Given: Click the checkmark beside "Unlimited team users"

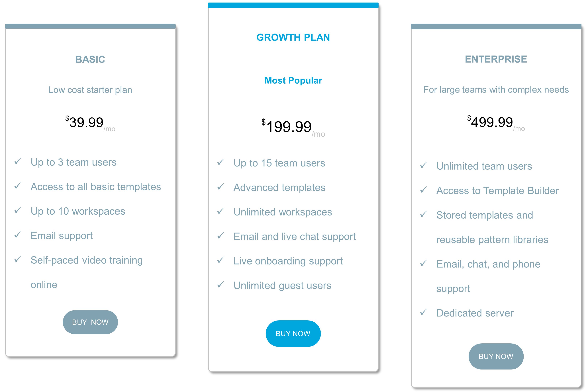Looking at the screenshot, I should pos(423,165).
